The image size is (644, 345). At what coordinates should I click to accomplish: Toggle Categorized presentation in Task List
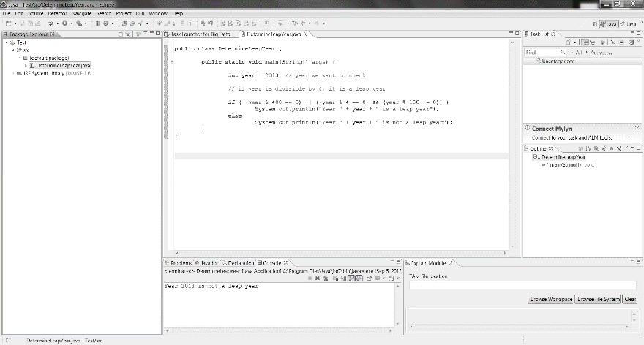585,42
